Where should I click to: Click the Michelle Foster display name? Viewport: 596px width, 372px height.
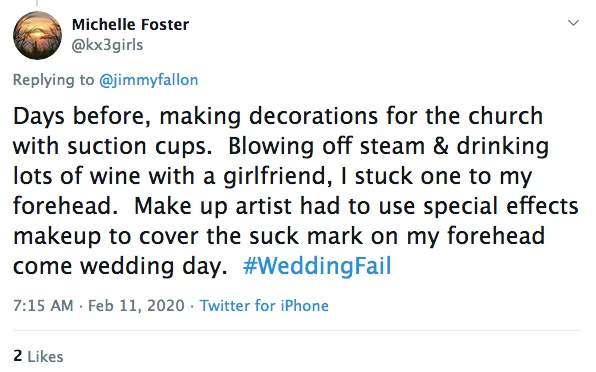[x=130, y=25]
